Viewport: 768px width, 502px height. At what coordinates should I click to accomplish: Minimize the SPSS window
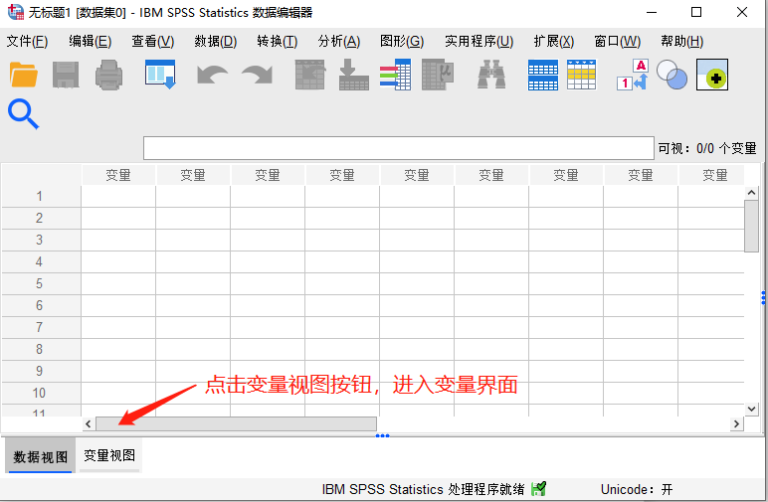[x=651, y=12]
